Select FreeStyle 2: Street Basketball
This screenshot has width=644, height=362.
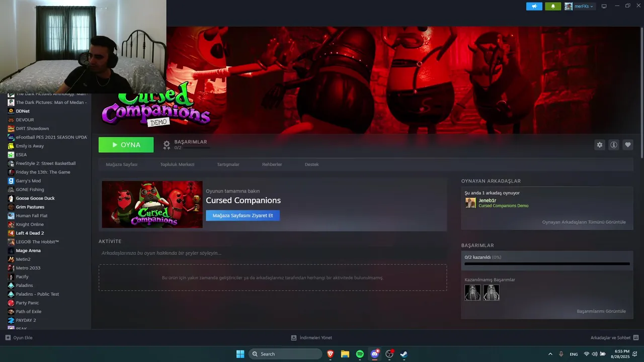pos(45,163)
